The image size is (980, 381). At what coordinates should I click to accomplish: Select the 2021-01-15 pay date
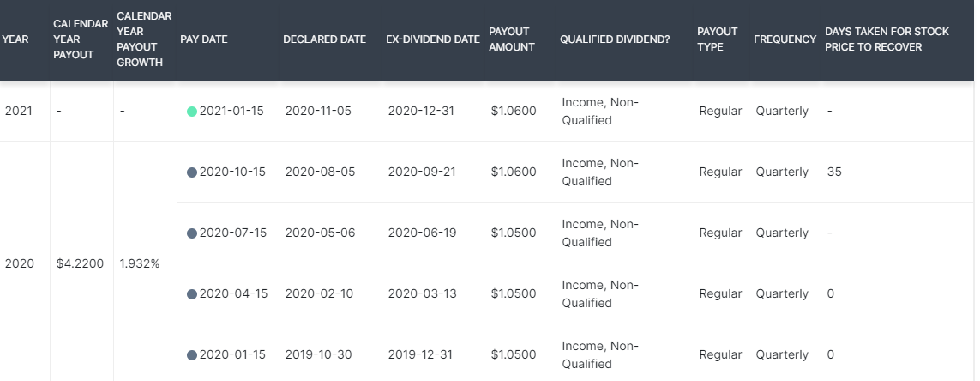coord(231,112)
